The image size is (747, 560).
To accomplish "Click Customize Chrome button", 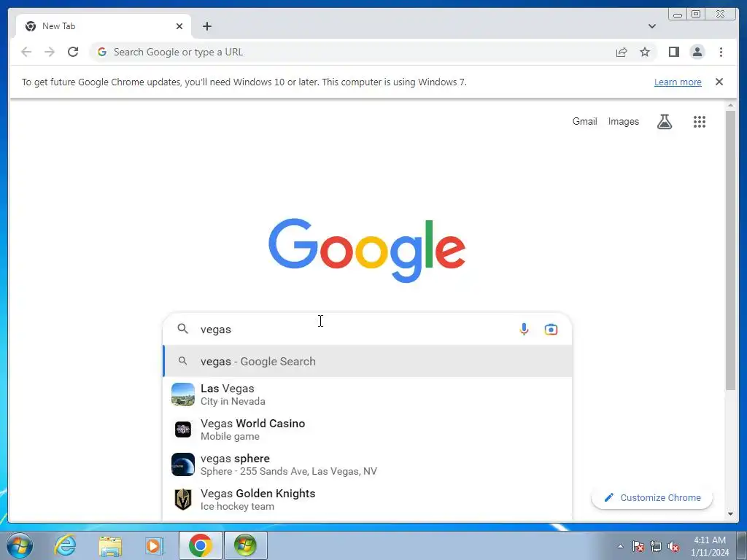I will [651, 497].
